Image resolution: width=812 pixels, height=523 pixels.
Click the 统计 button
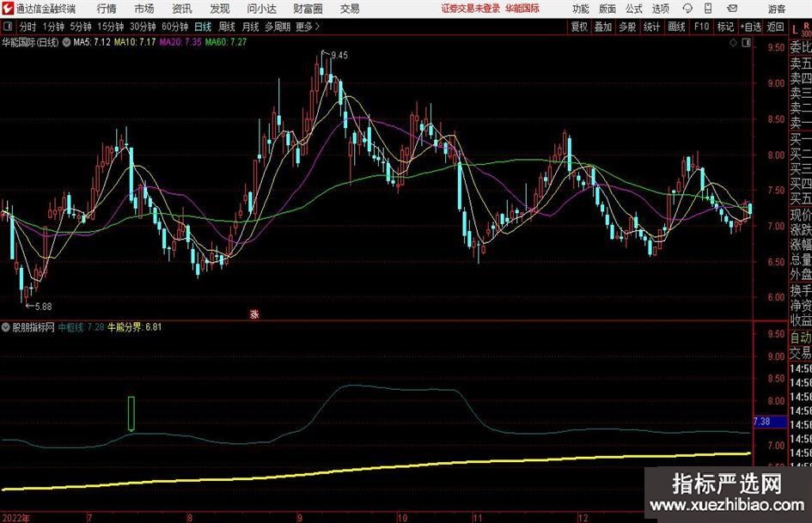651,27
